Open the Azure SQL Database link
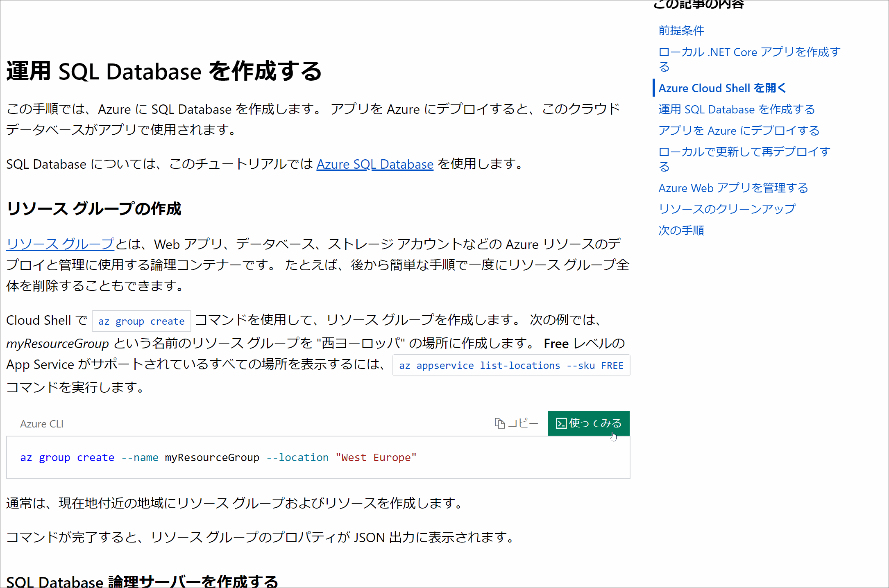 tap(375, 164)
